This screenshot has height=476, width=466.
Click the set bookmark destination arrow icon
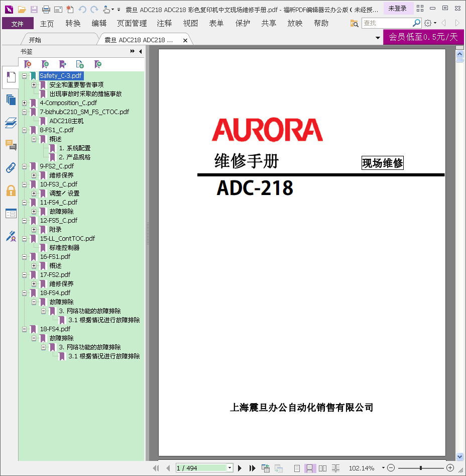point(62,64)
